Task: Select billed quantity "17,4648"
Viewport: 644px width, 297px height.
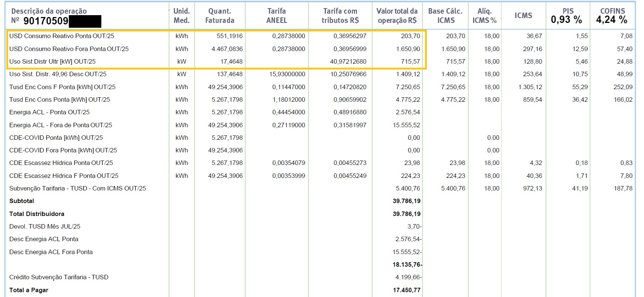Action: coord(232,61)
